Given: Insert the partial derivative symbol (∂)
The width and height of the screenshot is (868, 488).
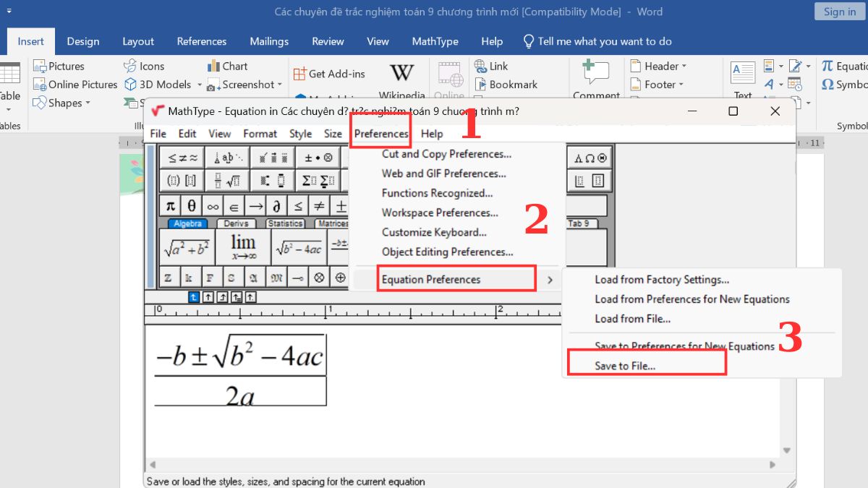Looking at the screenshot, I should click(277, 205).
